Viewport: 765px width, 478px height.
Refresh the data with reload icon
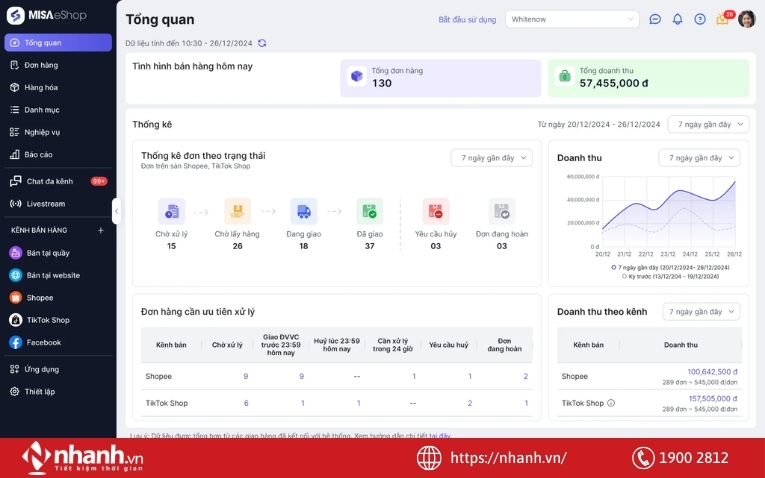click(x=262, y=43)
